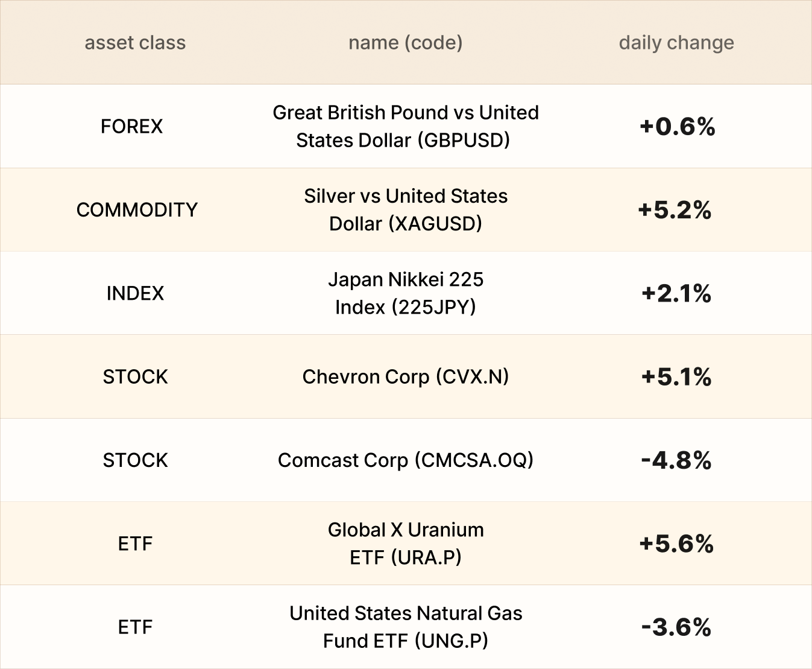Open Great British Pound vs US Dollar (GBPUSD)
This screenshot has width=812, height=669.
[x=405, y=126]
